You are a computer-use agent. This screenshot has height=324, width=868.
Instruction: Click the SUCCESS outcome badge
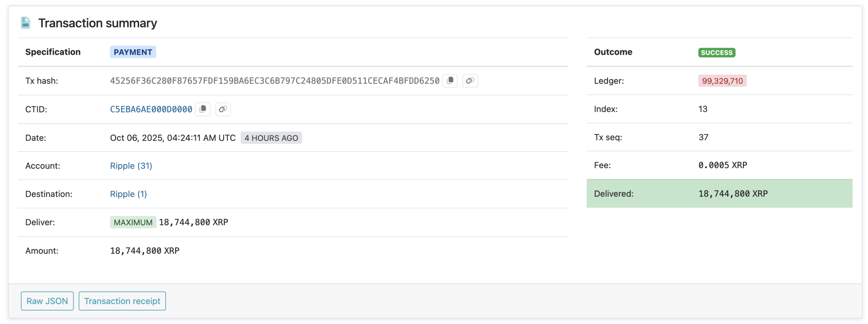pyautogui.click(x=716, y=52)
